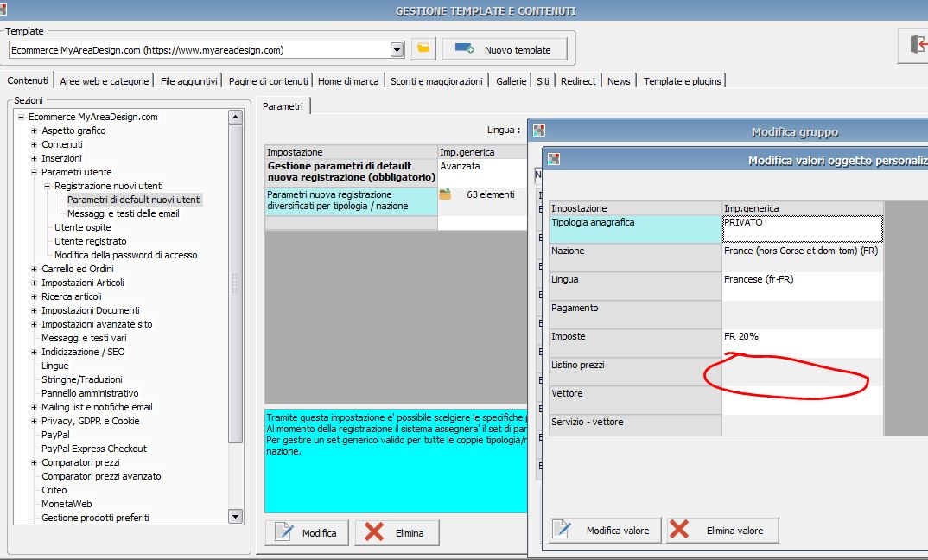
Task: Expand Inserzioni tree node
Action: tap(35, 159)
